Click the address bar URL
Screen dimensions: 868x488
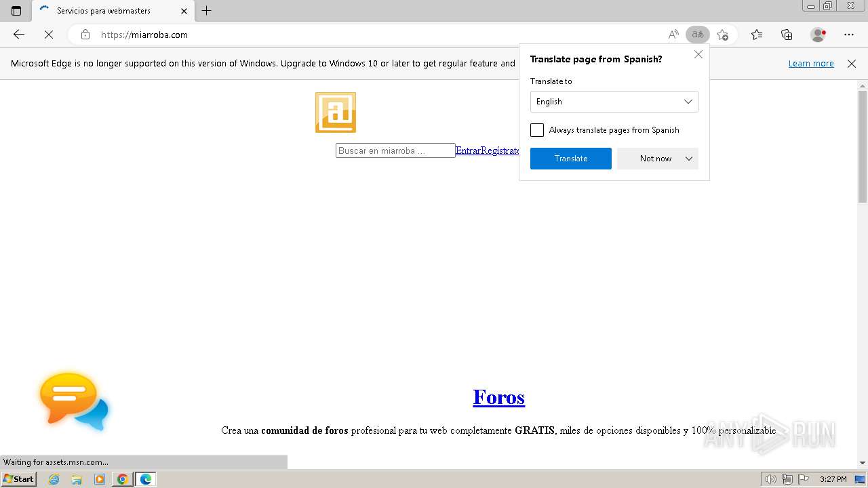coord(144,35)
